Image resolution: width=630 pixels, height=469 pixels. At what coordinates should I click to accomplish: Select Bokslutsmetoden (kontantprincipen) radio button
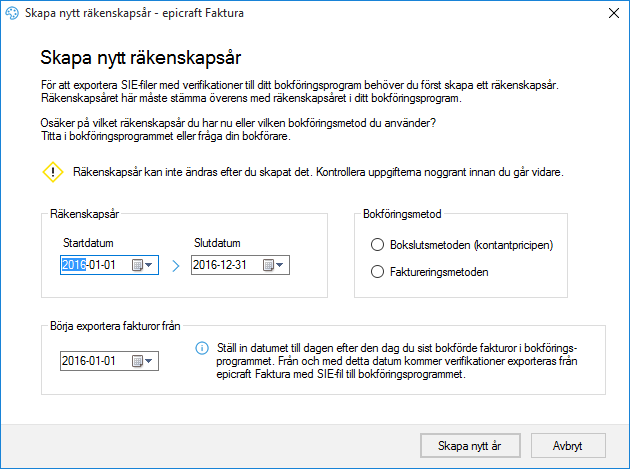377,245
